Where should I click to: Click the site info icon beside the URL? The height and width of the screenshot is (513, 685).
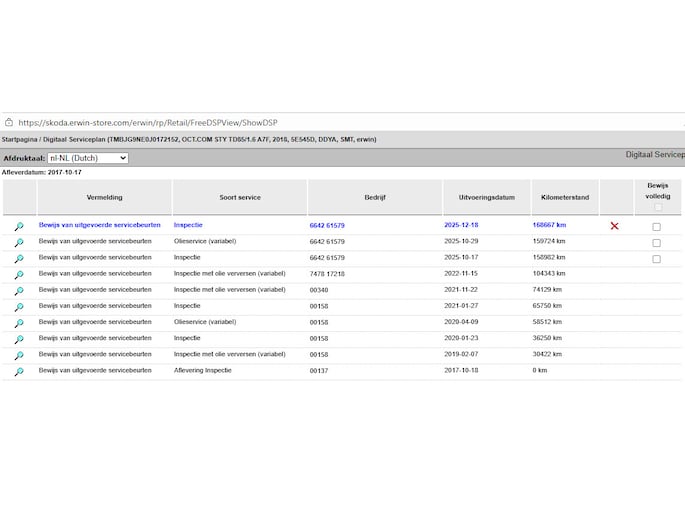9,123
